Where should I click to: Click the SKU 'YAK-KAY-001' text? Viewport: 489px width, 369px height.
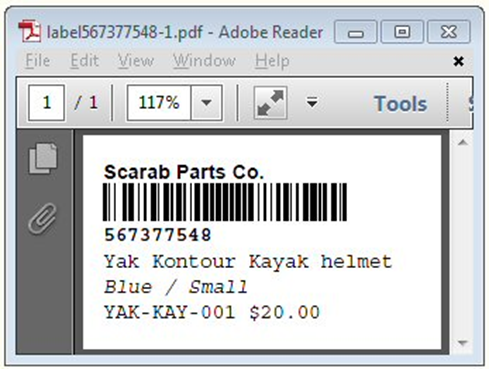(170, 312)
